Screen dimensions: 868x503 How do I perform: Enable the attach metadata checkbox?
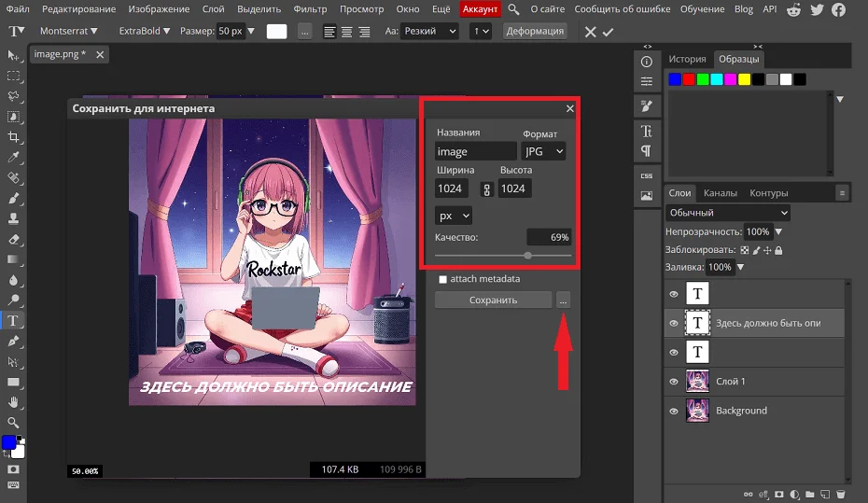click(x=442, y=279)
